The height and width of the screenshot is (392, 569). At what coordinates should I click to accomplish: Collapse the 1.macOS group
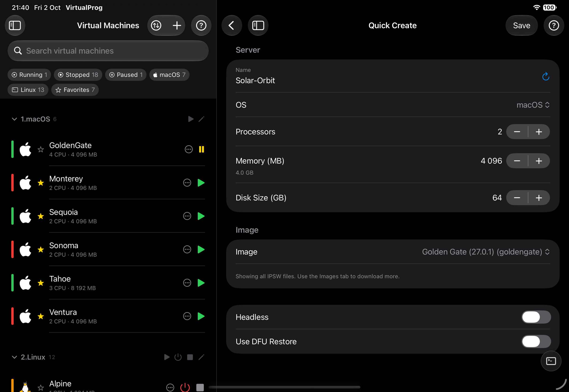click(14, 119)
